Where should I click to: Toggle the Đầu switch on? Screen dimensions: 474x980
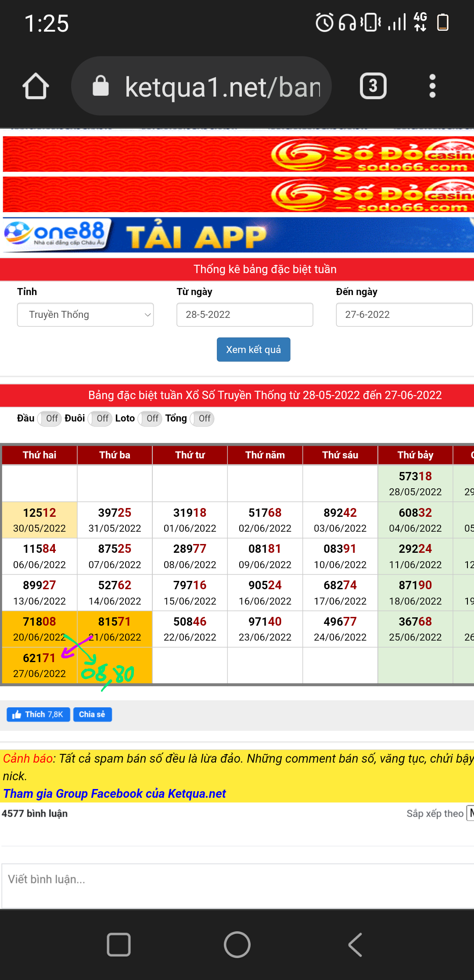(49, 418)
